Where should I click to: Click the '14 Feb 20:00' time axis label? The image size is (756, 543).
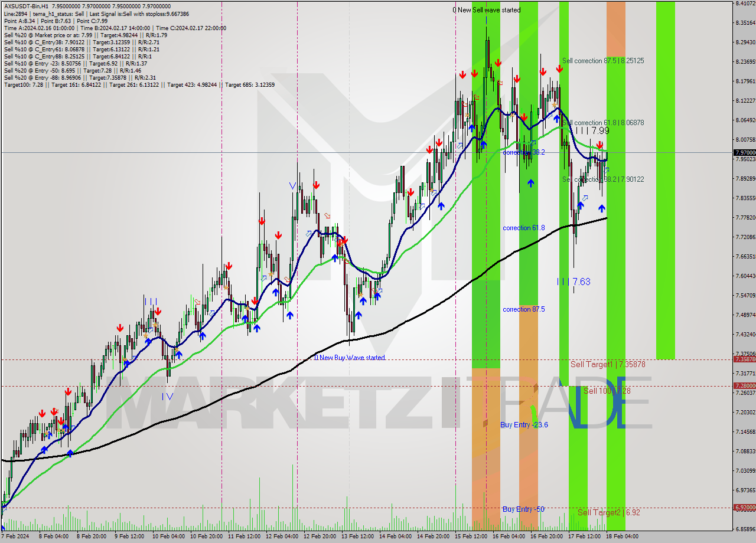[x=432, y=537]
